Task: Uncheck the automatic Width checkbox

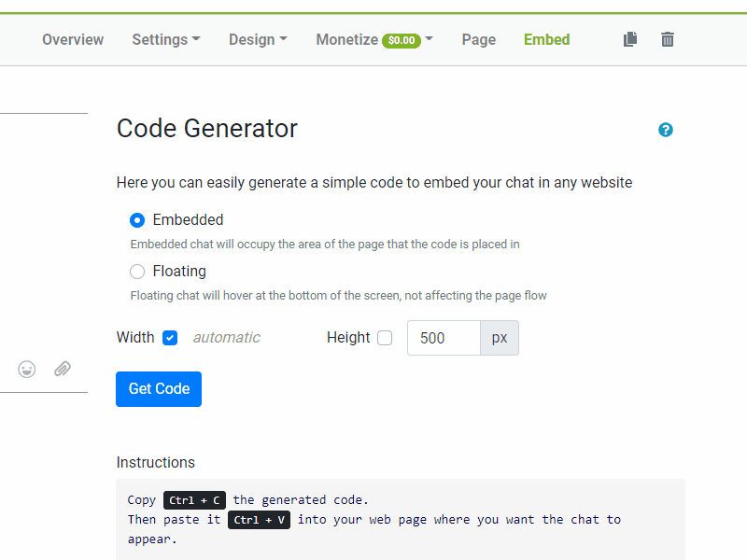Action: (x=170, y=338)
